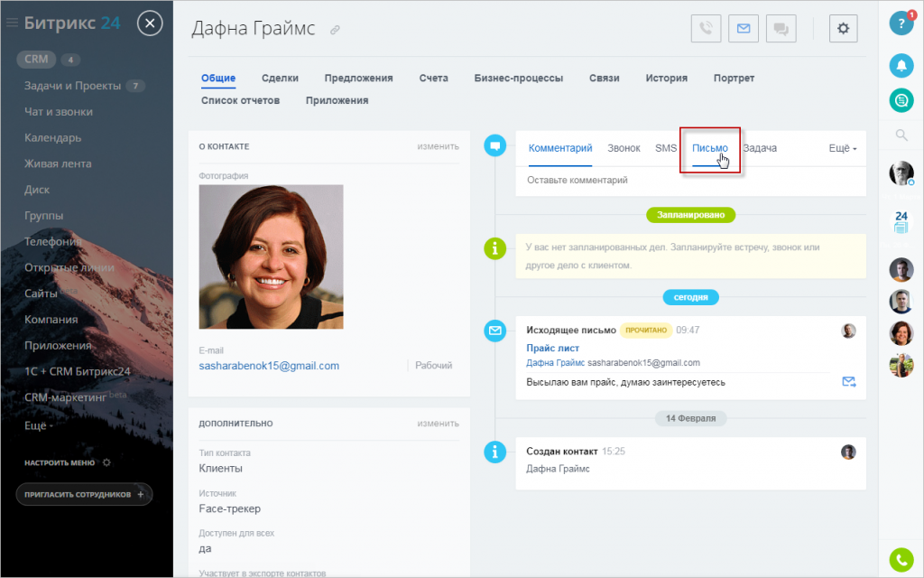The height and width of the screenshot is (578, 924).
Task: Open chat with the speech bubbles button
Action: point(781,28)
